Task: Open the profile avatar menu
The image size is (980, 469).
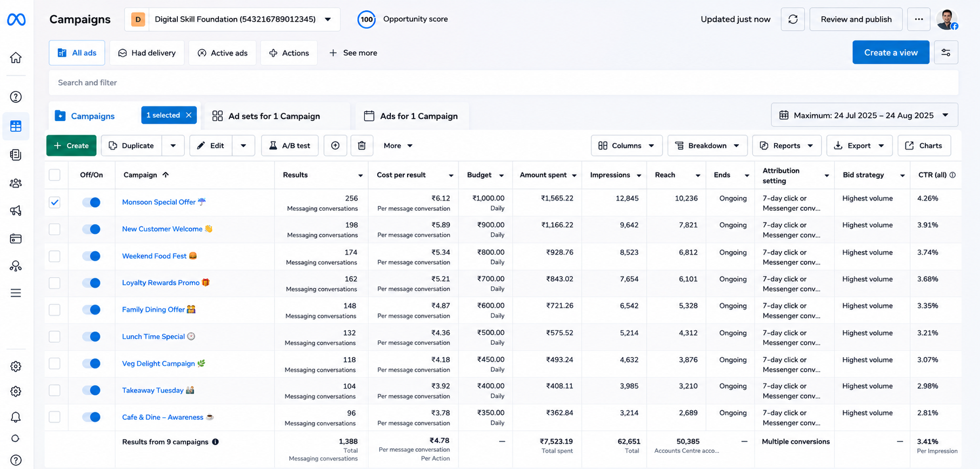Action: click(x=947, y=19)
